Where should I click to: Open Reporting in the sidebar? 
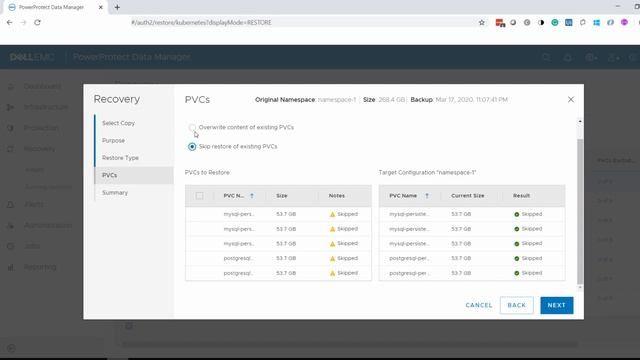coord(40,267)
